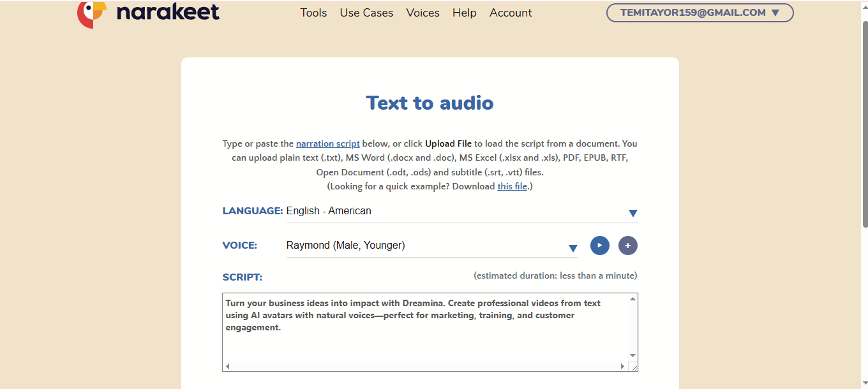Click the plus icon beside voice selector
868x389 pixels.
tap(628, 246)
